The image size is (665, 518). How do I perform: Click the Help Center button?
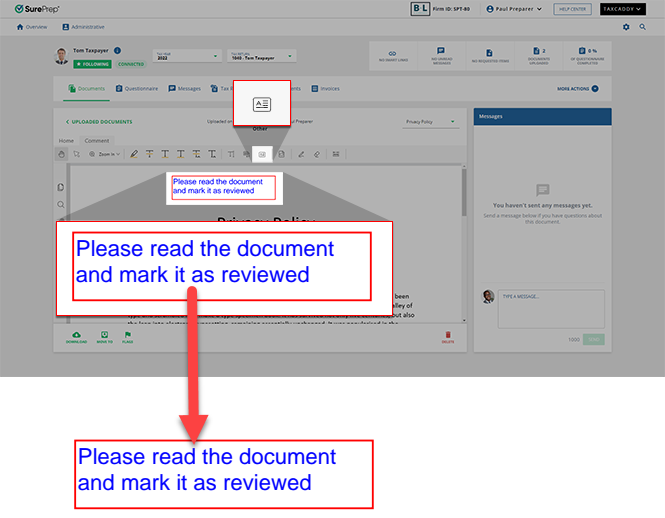[x=572, y=9]
